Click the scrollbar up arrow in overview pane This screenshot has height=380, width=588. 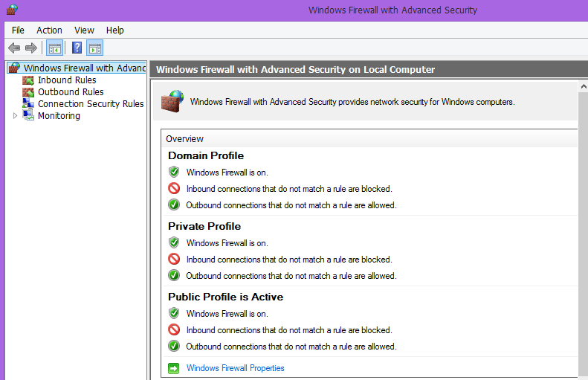tap(583, 87)
